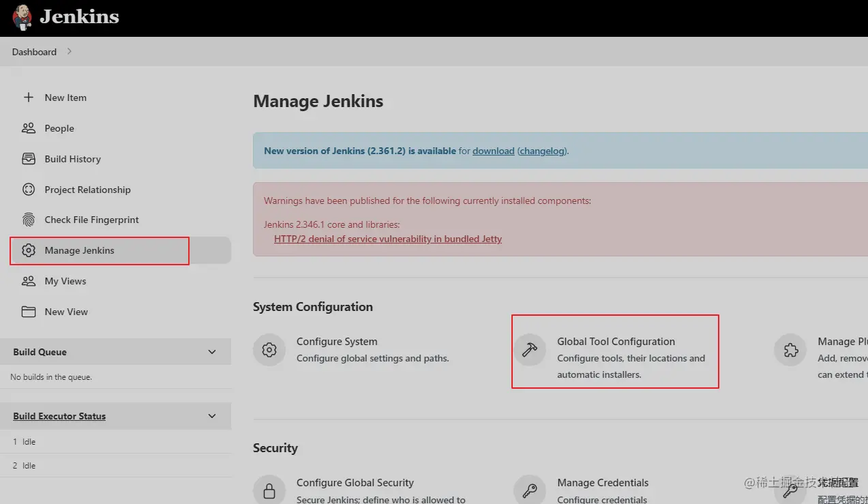Click the Build Queue panel title

click(x=40, y=352)
